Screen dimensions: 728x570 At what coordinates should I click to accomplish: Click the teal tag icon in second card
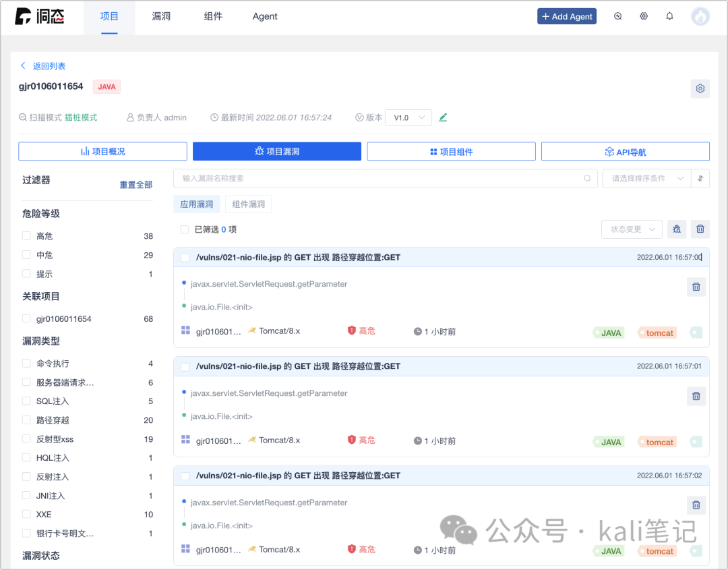[696, 442]
